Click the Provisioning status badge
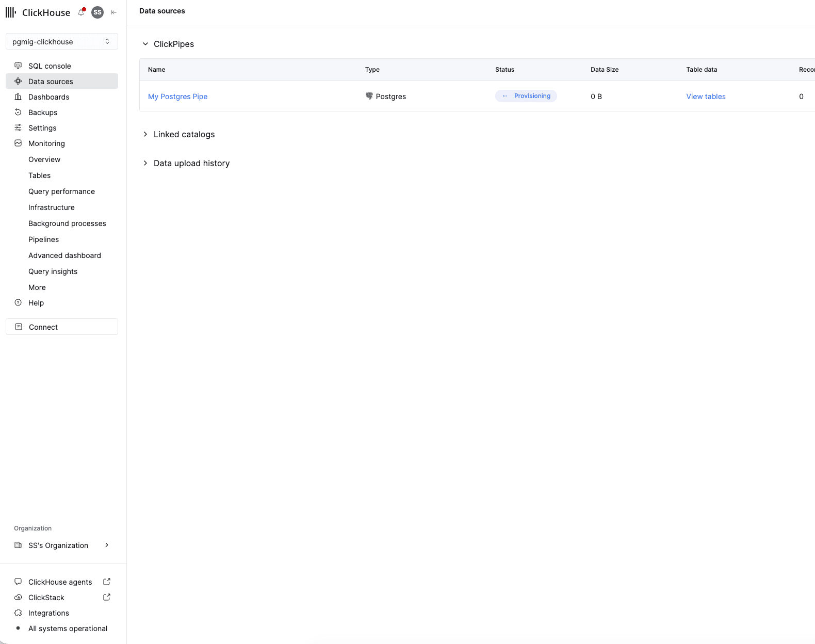Image resolution: width=815 pixels, height=644 pixels. [x=526, y=96]
